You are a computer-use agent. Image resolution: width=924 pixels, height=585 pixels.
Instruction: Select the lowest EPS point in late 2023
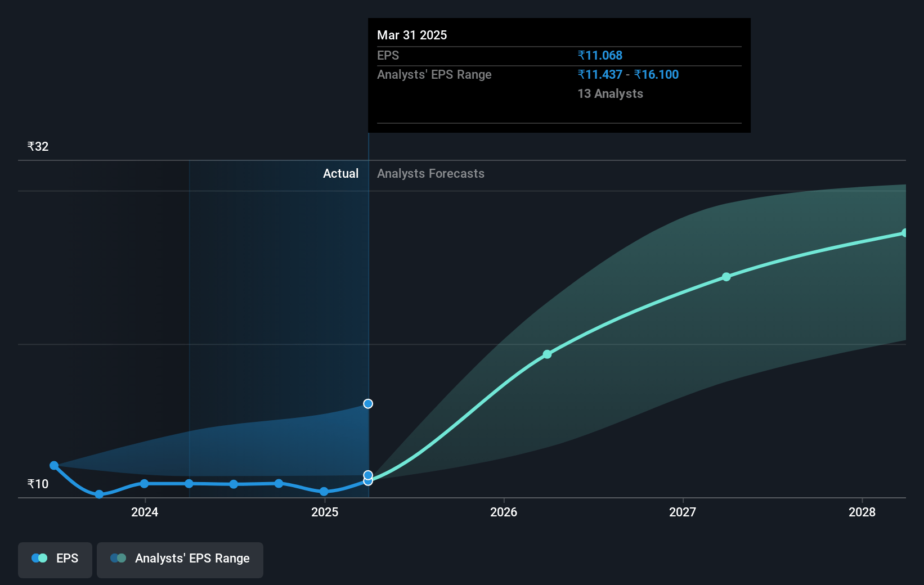click(x=99, y=494)
